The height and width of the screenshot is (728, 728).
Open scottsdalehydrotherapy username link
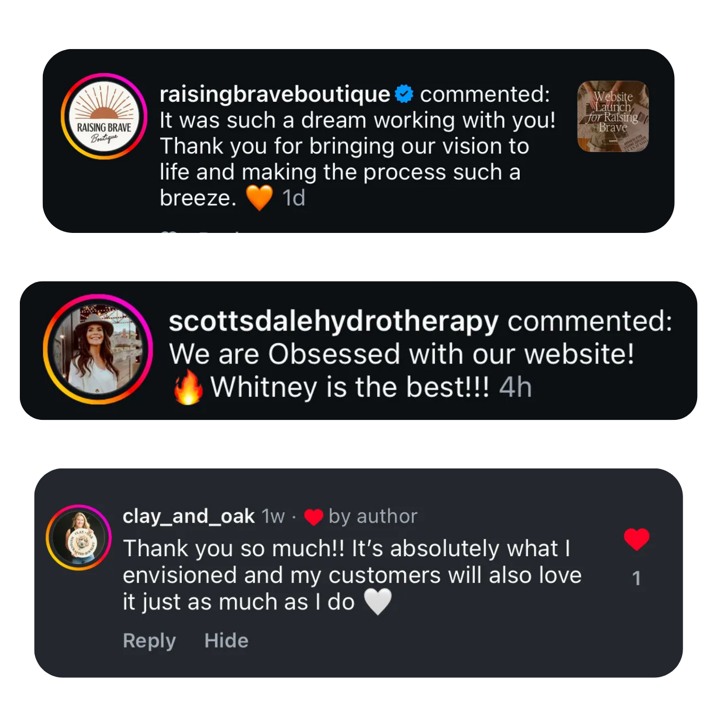[334, 321]
